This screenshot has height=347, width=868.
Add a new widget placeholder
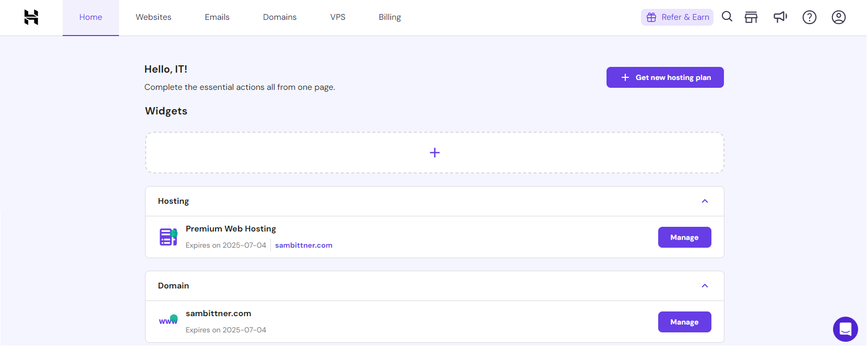pyautogui.click(x=435, y=153)
